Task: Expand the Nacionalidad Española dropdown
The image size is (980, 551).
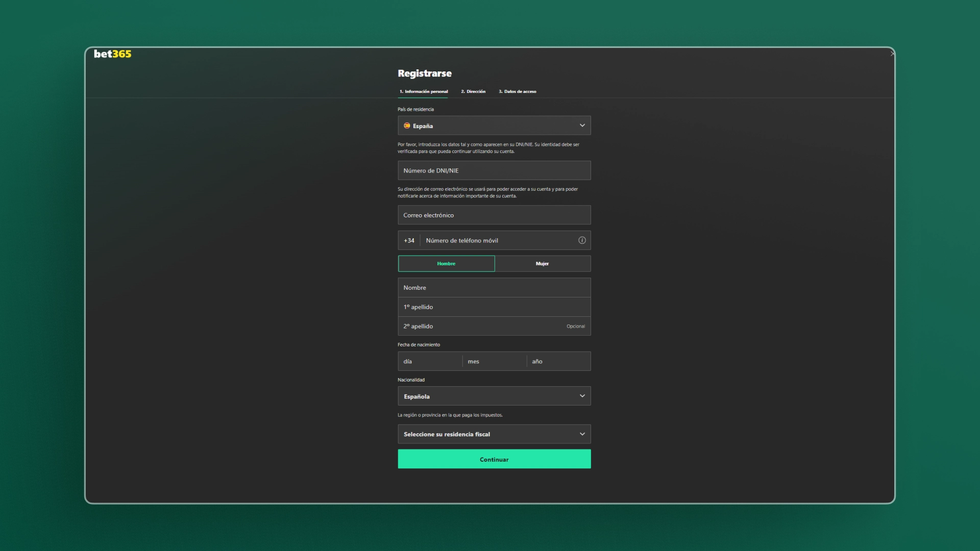Action: pos(494,396)
